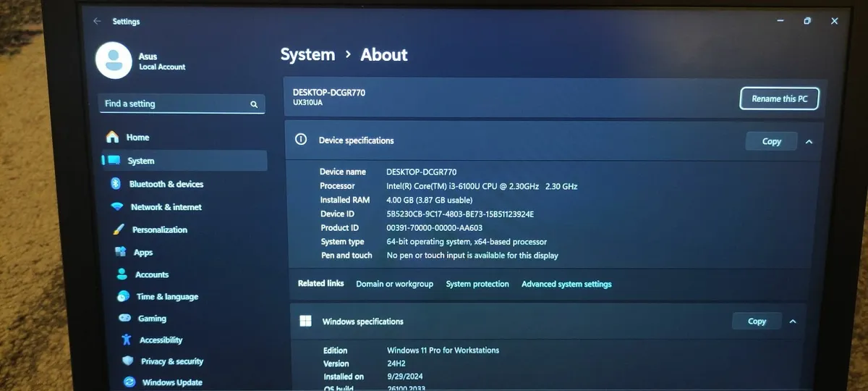Click the Home house icon
Screen dimensions: 868x391
pyautogui.click(x=113, y=137)
